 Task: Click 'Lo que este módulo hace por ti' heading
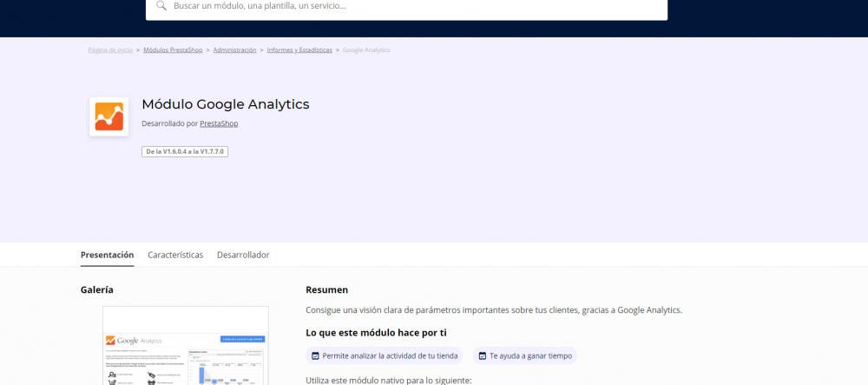(376, 333)
